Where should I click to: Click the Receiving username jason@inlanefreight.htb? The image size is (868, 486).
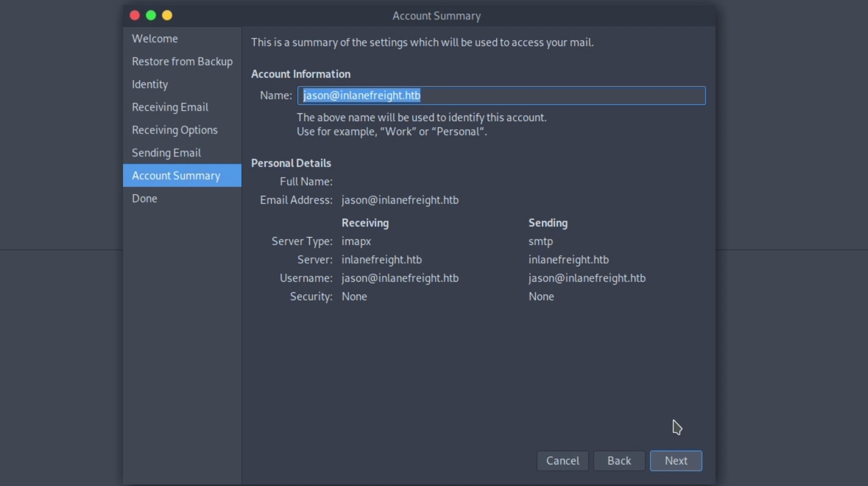point(400,278)
